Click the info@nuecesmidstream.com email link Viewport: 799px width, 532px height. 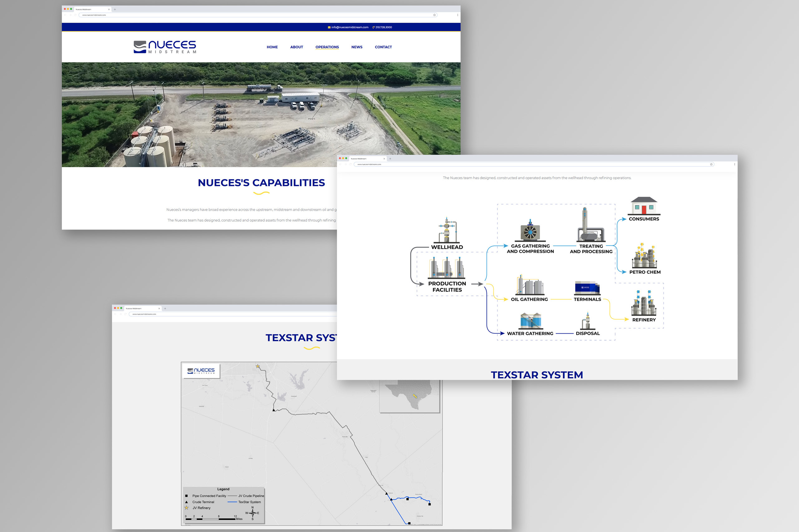(x=348, y=27)
